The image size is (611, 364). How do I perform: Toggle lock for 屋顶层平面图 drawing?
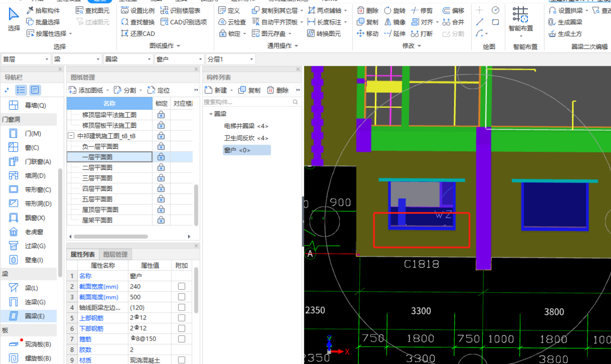click(161, 209)
